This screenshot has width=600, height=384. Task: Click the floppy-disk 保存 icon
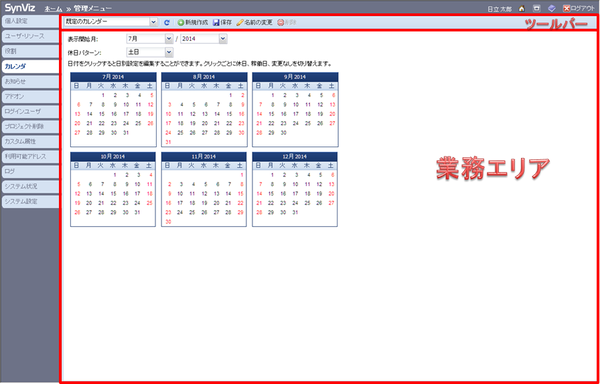pos(216,23)
